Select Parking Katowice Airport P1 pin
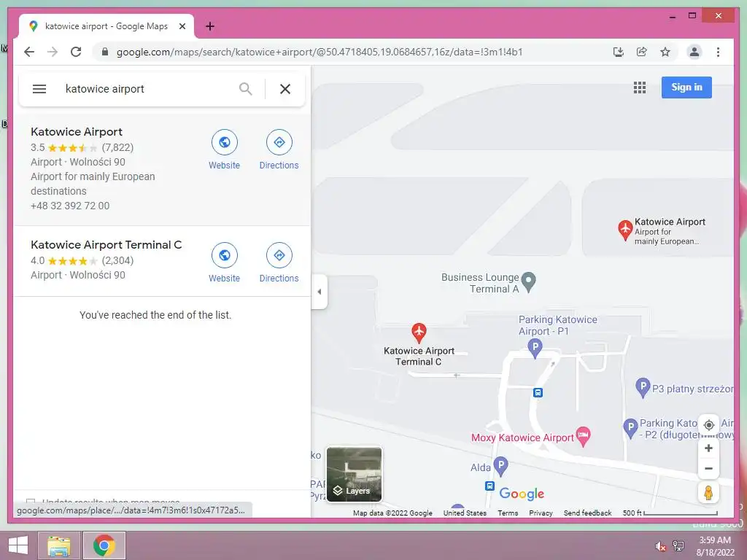 click(x=535, y=348)
